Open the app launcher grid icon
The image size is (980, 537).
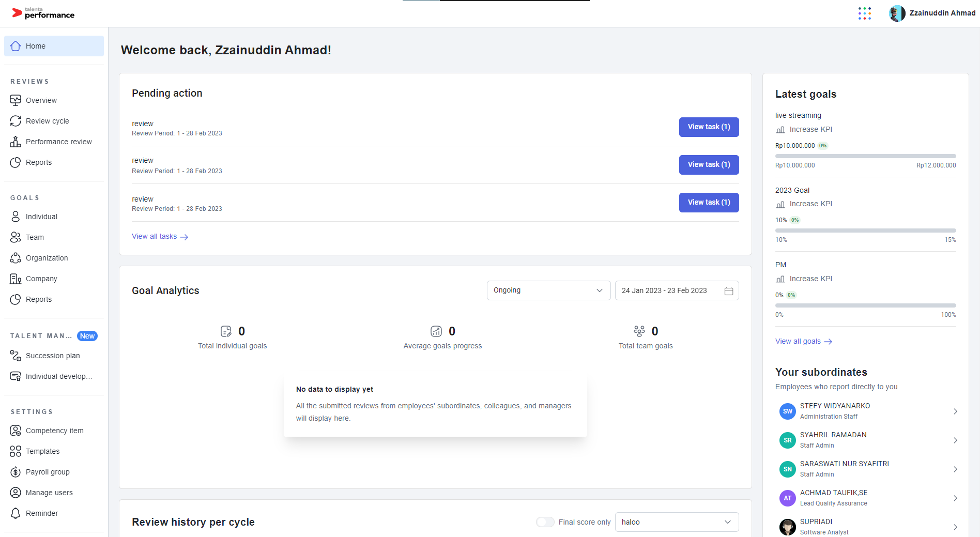pos(864,13)
